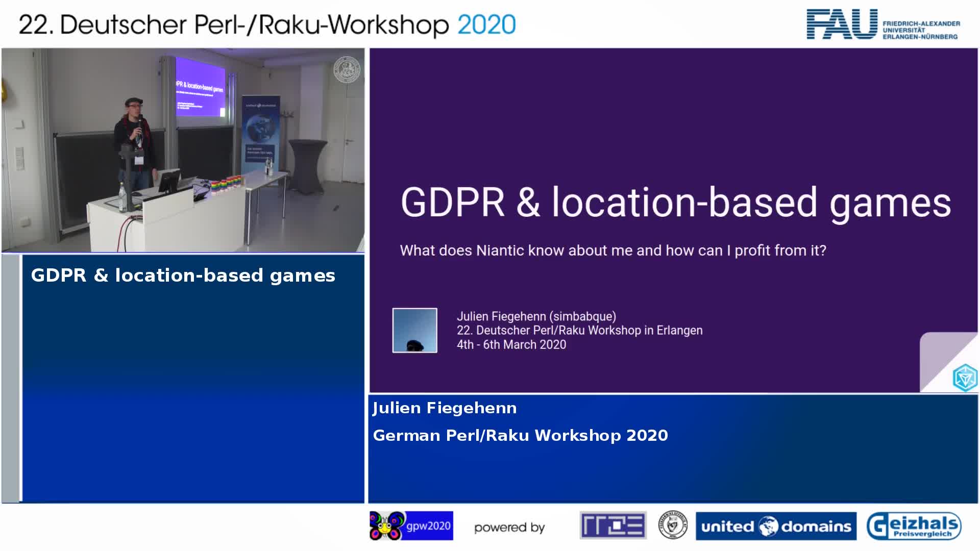Click the slide's page curl corner

[x=938, y=352]
